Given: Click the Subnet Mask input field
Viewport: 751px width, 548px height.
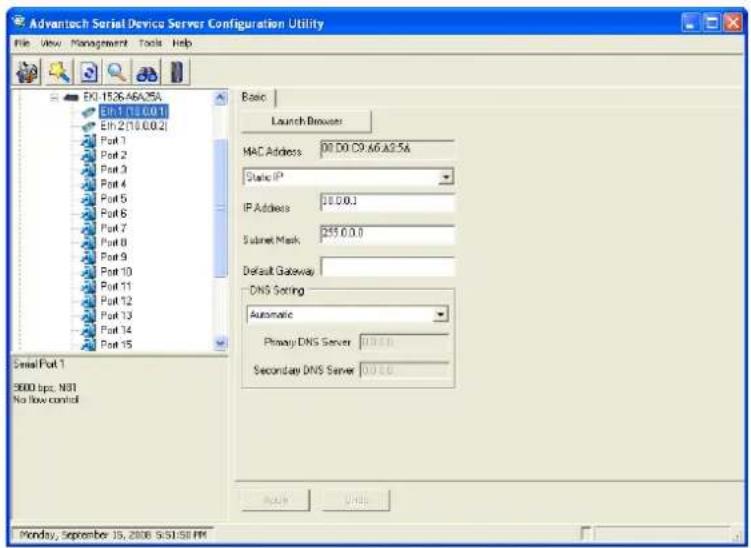Looking at the screenshot, I should (387, 235).
